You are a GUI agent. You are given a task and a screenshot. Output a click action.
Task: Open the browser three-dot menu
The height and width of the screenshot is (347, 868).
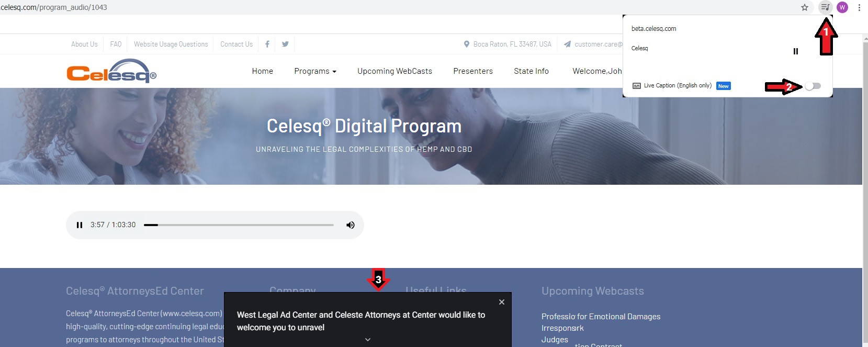[x=859, y=7]
